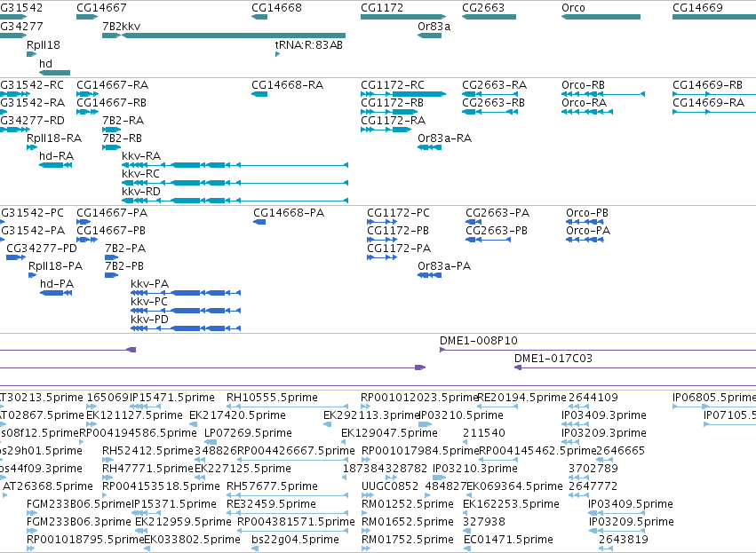Select the CG34277-PD protein label
This screenshot has height=553, width=756.
tap(42, 249)
